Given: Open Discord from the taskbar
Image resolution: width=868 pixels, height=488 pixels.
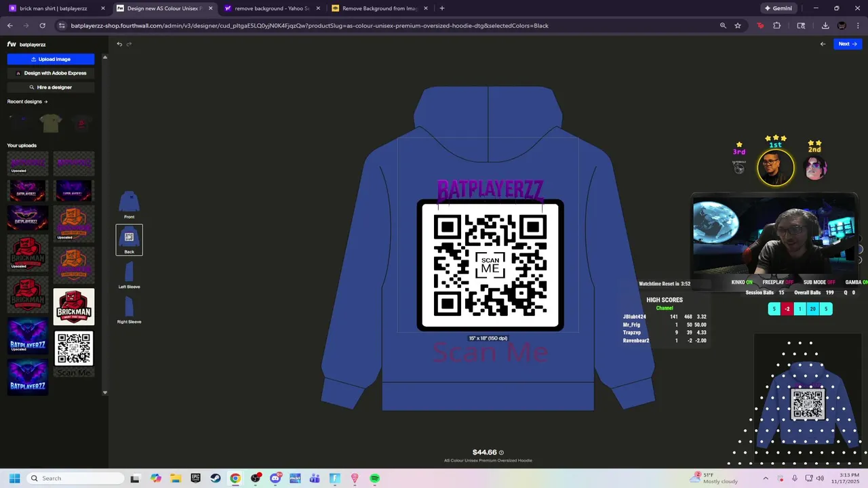Looking at the screenshot, I should pos(275,479).
